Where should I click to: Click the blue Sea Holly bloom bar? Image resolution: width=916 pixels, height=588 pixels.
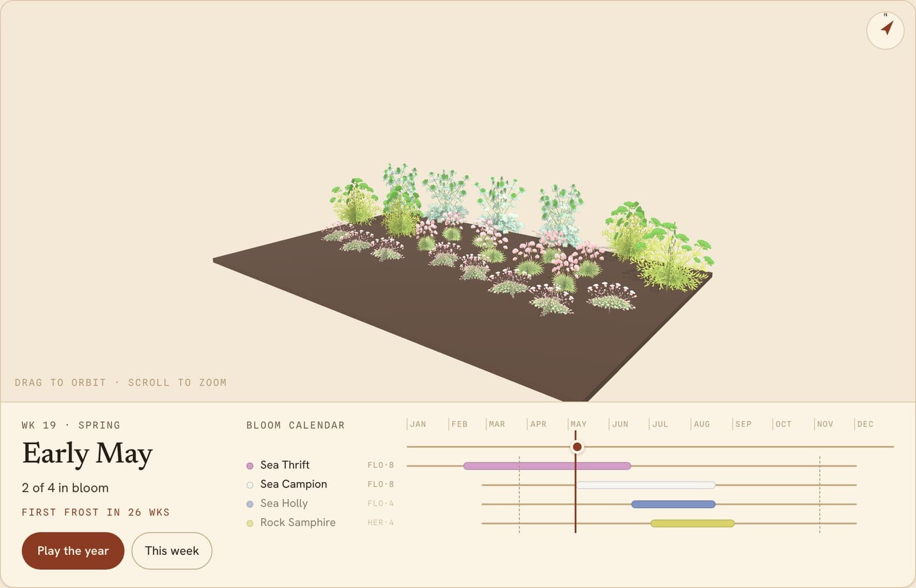tap(673, 504)
